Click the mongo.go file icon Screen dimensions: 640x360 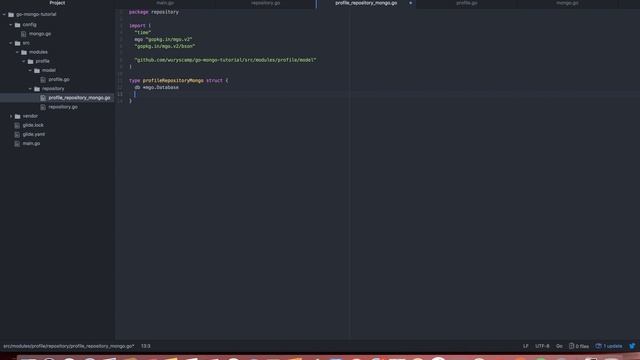24,34
